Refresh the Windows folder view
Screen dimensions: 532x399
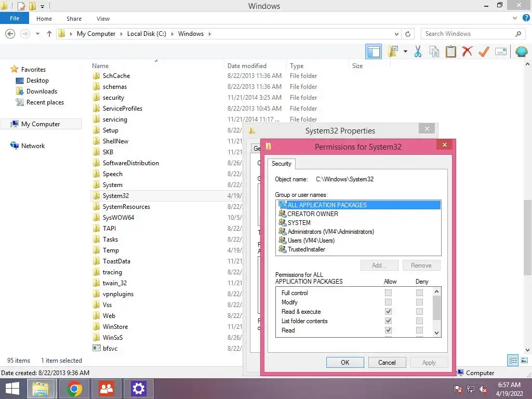coord(408,34)
